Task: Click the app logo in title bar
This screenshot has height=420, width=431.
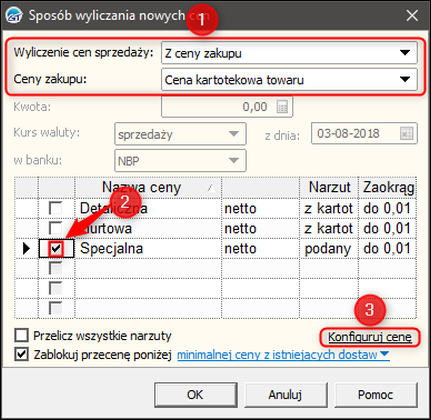Action: [14, 15]
